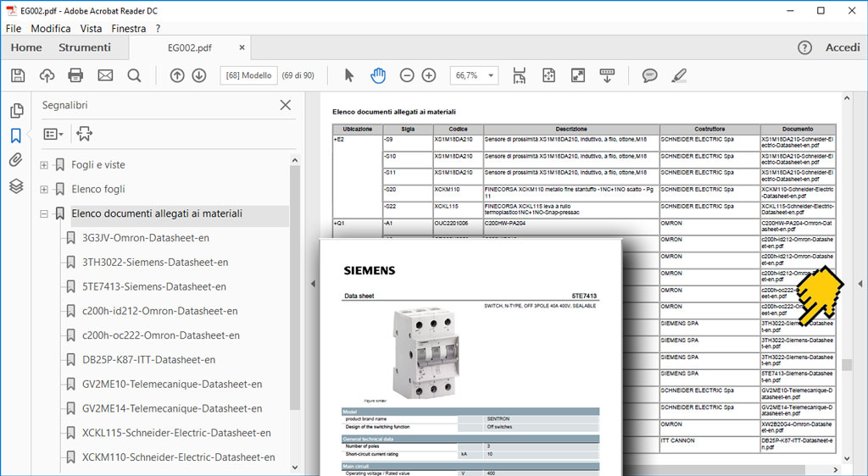This screenshot has height=476, width=868.
Task: Select bookmark GV2ME10-Telemecanique-Datasheet-en
Action: (x=172, y=384)
